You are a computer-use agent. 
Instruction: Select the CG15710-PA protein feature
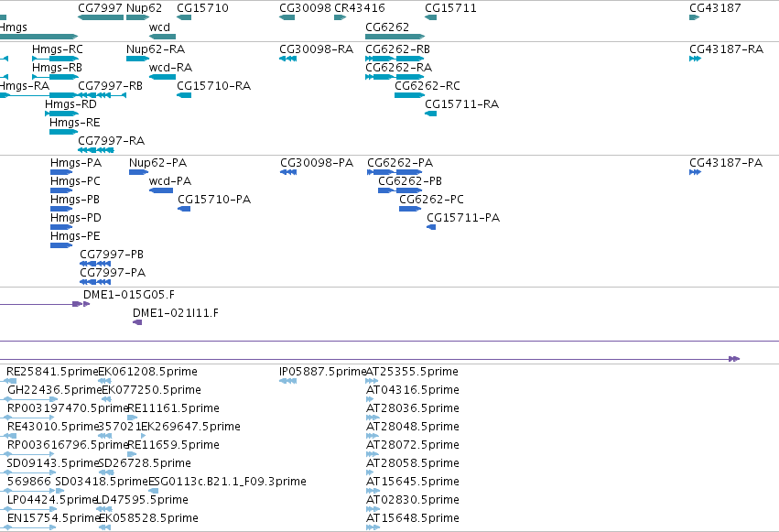click(x=184, y=209)
